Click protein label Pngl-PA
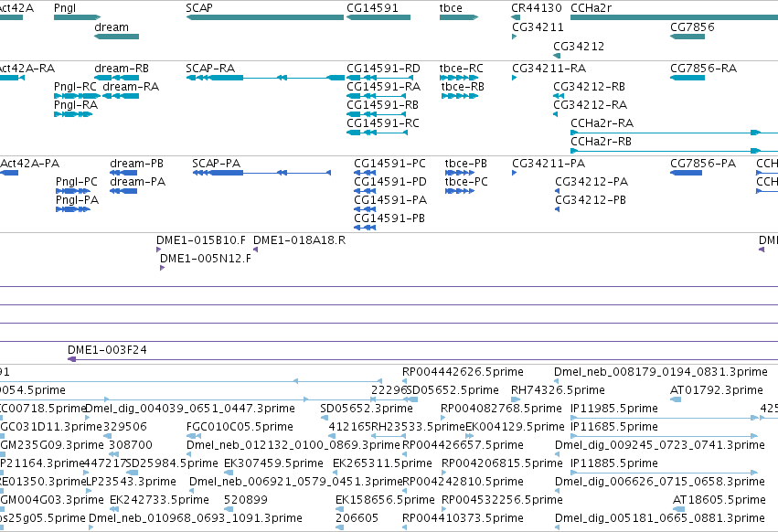Screen dimensions: 778x532 tap(77, 200)
